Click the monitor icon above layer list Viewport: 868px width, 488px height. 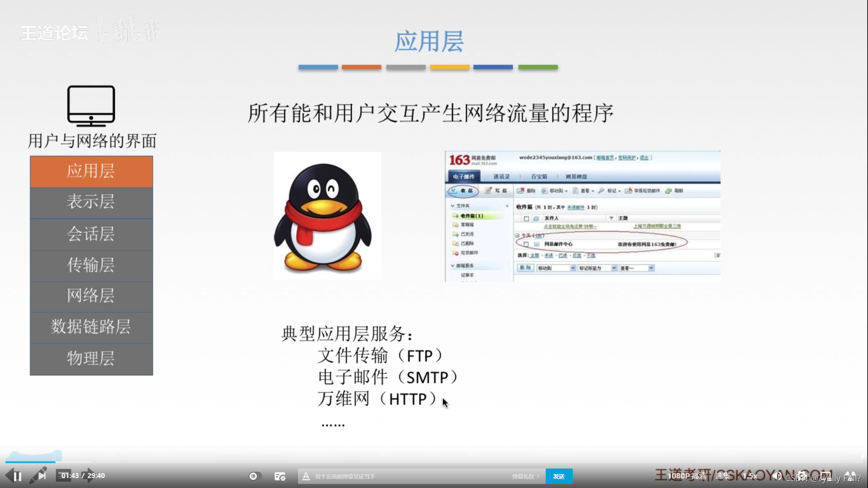[x=91, y=106]
